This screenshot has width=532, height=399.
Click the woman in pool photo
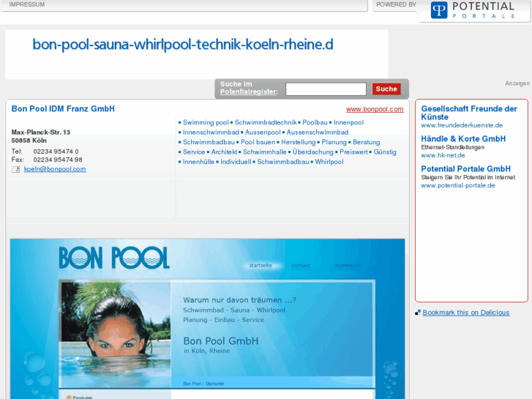tap(116, 335)
